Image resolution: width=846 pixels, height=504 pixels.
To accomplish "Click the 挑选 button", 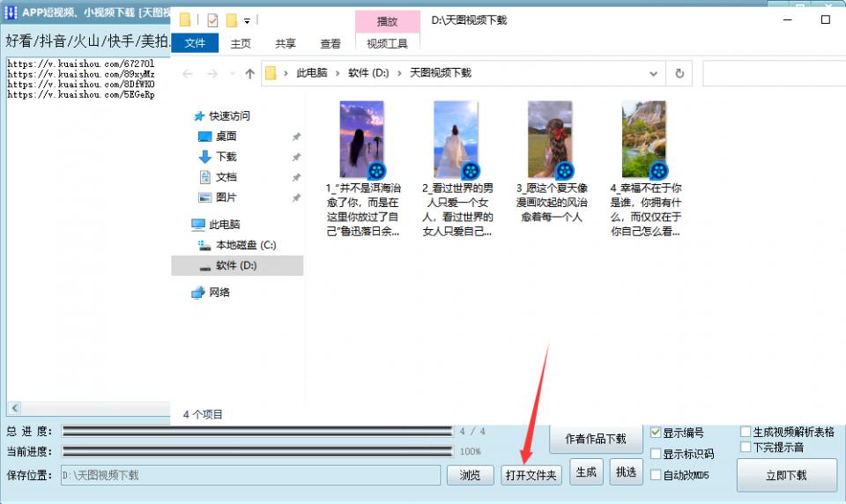I will [626, 472].
